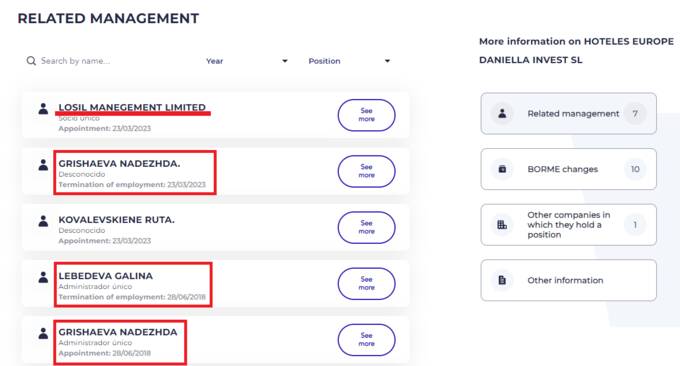This screenshot has width=680, height=366.
Task: Open the Year filter dropdown
Action: 247,61
